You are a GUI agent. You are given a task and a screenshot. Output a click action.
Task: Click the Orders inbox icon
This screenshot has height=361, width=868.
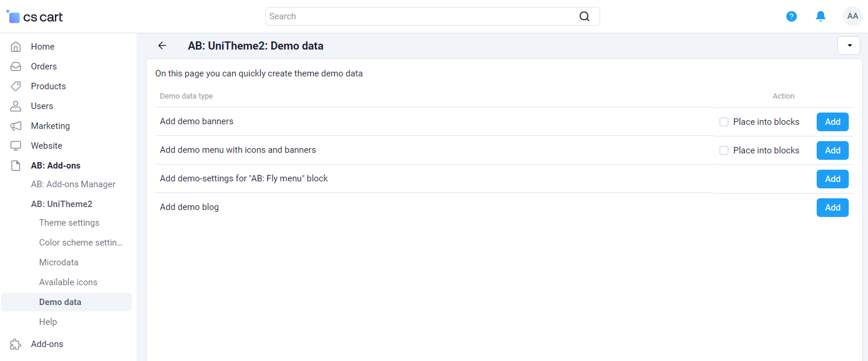tap(16, 66)
